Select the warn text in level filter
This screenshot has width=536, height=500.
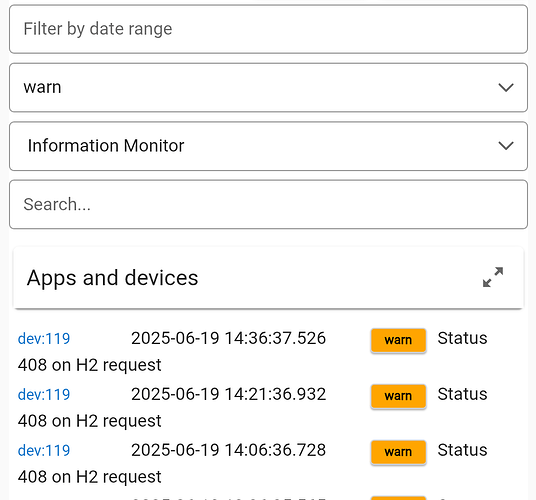pos(42,87)
